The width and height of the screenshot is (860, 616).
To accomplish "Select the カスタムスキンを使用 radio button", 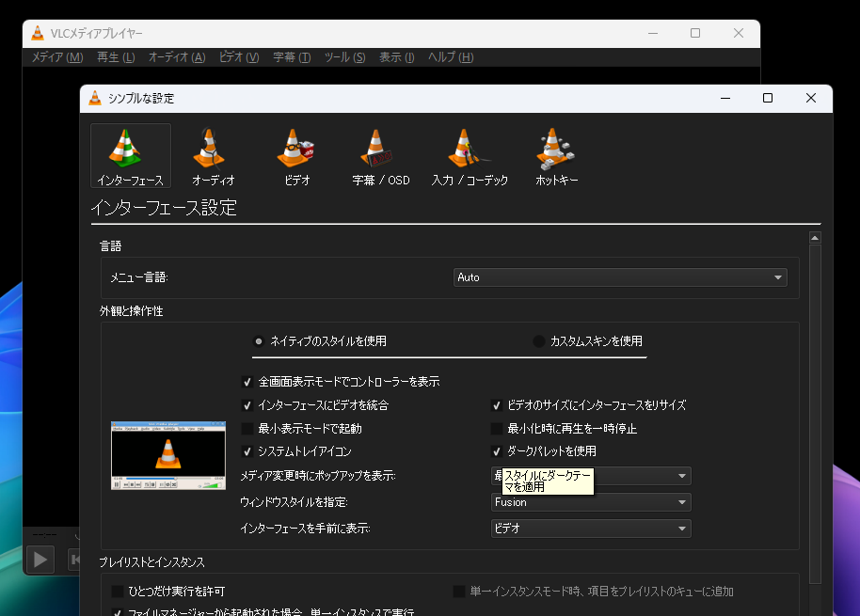I will pyautogui.click(x=537, y=341).
